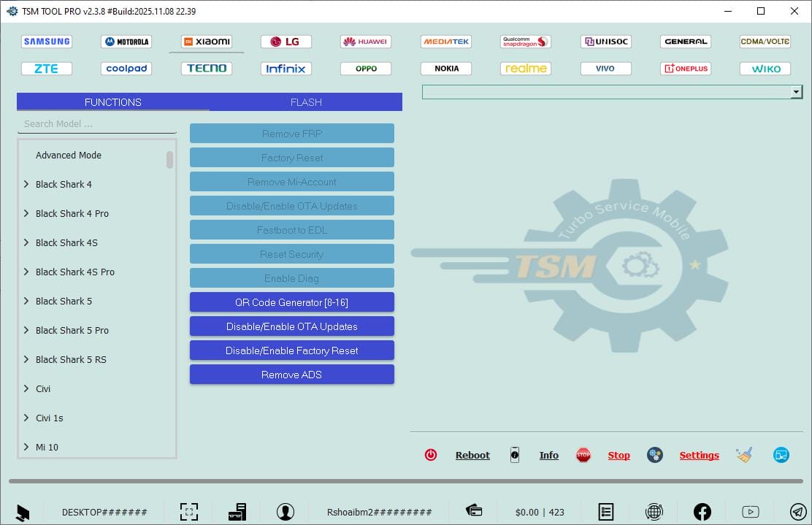The image size is (812, 525).
Task: Open device details via the phone info icon
Action: click(x=515, y=454)
